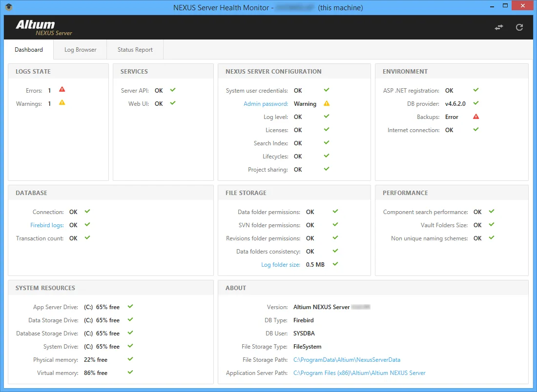Click the check icon for Data folder permissions
The width and height of the screenshot is (537, 392).
pos(335,212)
